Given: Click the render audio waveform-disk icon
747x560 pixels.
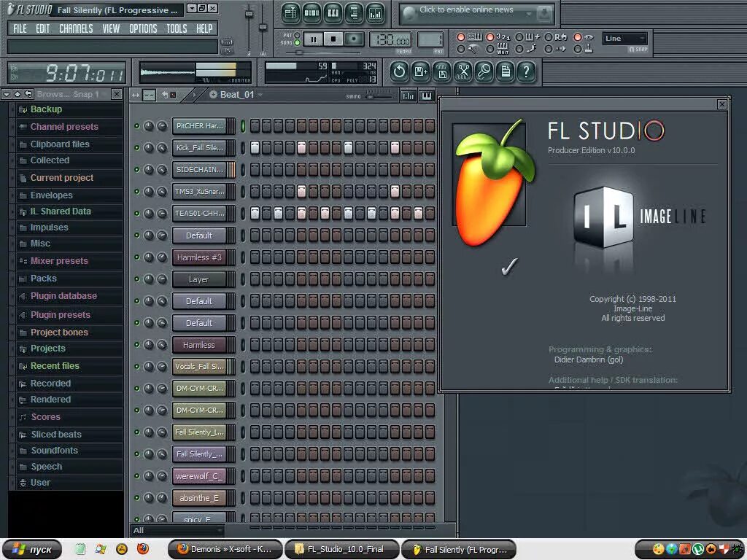Looking at the screenshot, I should (442, 72).
